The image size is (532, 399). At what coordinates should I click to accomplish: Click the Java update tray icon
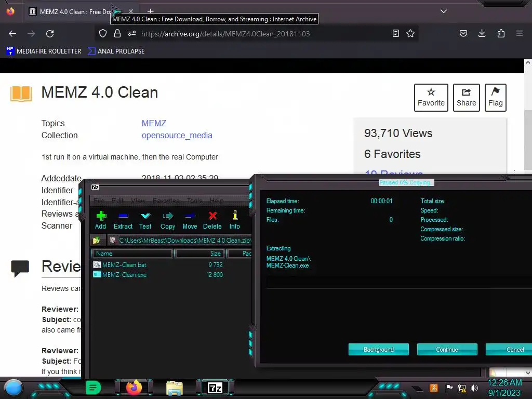[x=434, y=388]
